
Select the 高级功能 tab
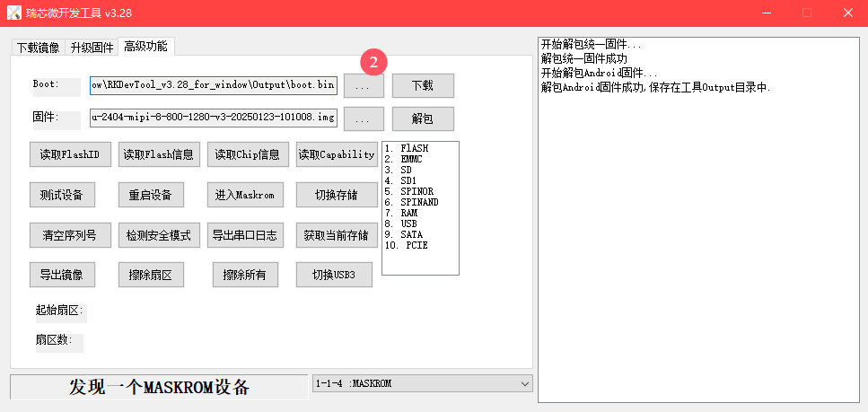145,47
